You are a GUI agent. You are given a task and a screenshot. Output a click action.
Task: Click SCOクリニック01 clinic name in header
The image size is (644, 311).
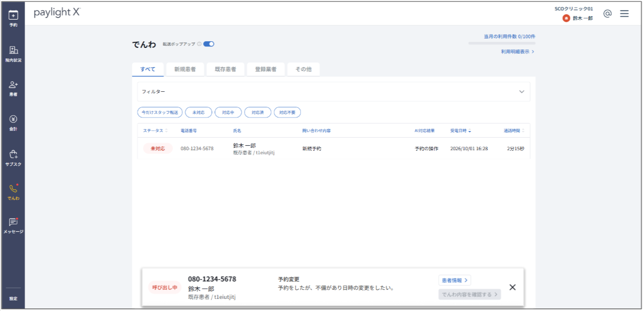(574, 9)
